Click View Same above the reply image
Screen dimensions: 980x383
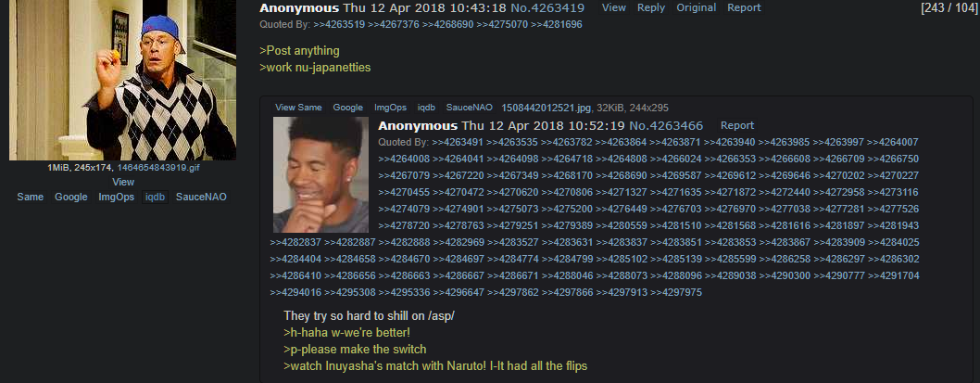pos(299,108)
